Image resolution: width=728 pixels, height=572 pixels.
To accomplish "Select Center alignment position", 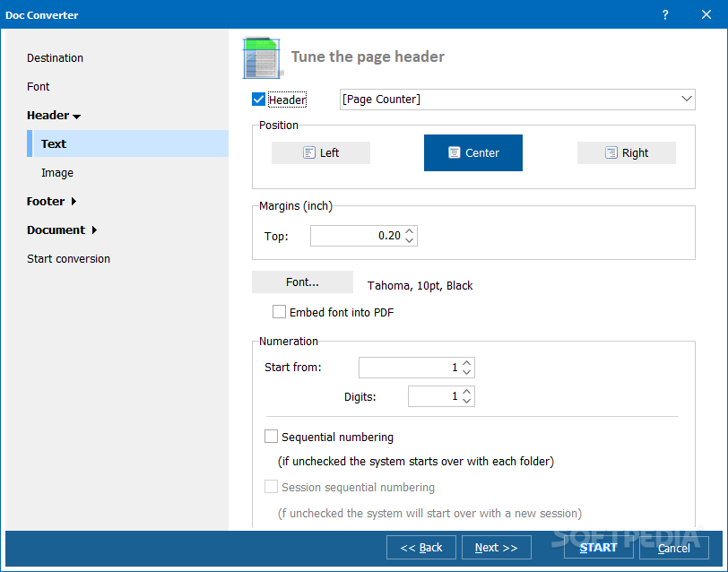I will 473,152.
